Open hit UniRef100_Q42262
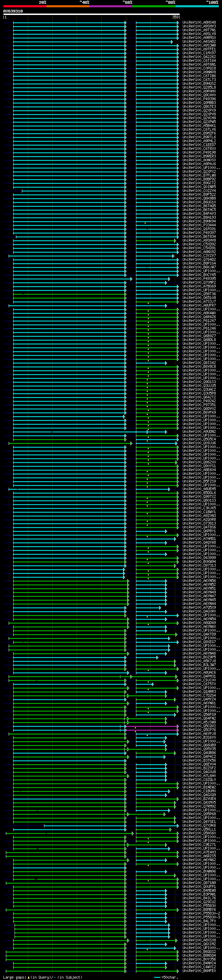 199,57
